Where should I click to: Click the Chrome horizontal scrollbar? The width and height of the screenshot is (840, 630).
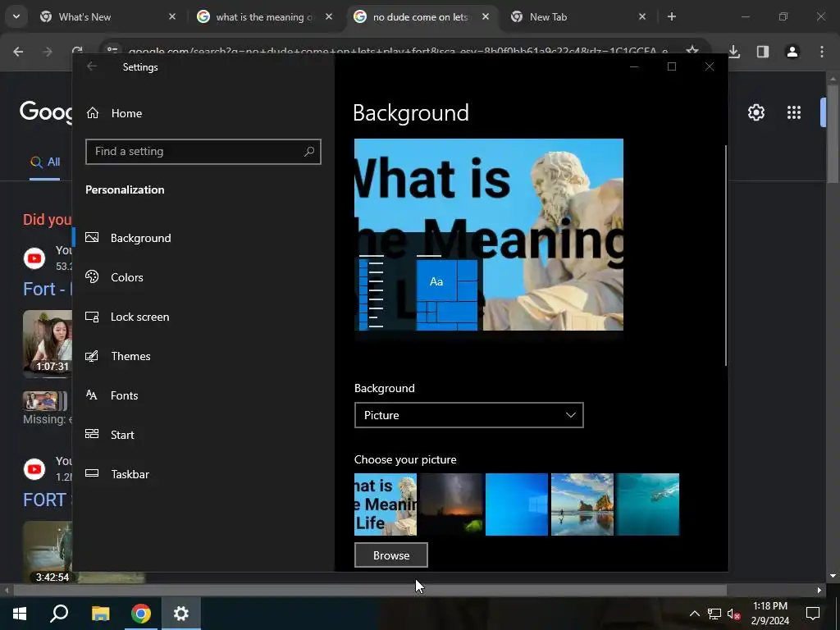[370, 590]
